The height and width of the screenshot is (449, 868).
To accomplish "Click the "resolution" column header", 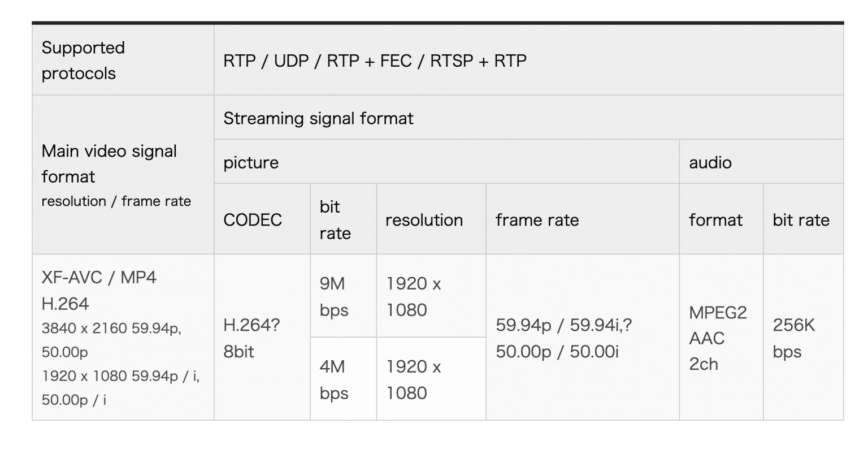I will coord(424,219).
